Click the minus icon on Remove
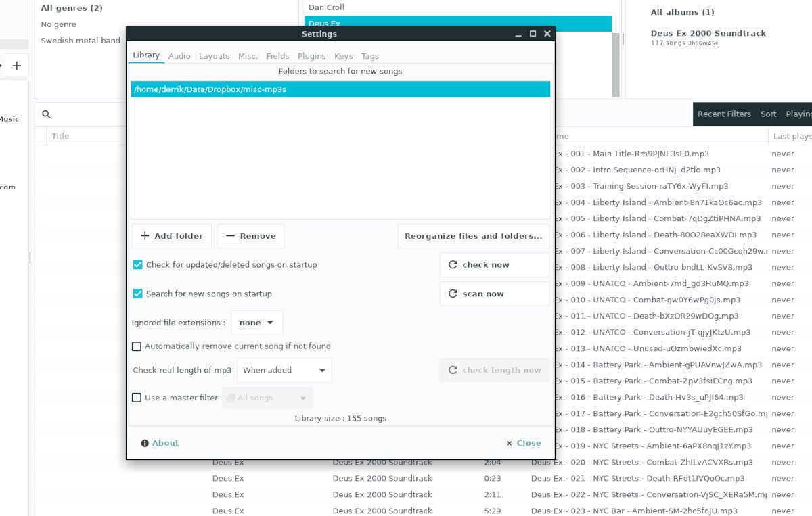 (230, 236)
